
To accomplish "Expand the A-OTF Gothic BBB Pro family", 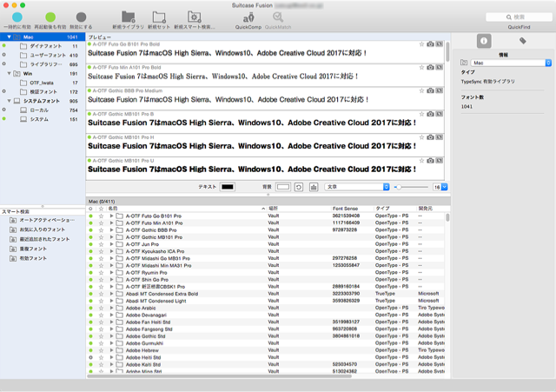I will point(111,229).
